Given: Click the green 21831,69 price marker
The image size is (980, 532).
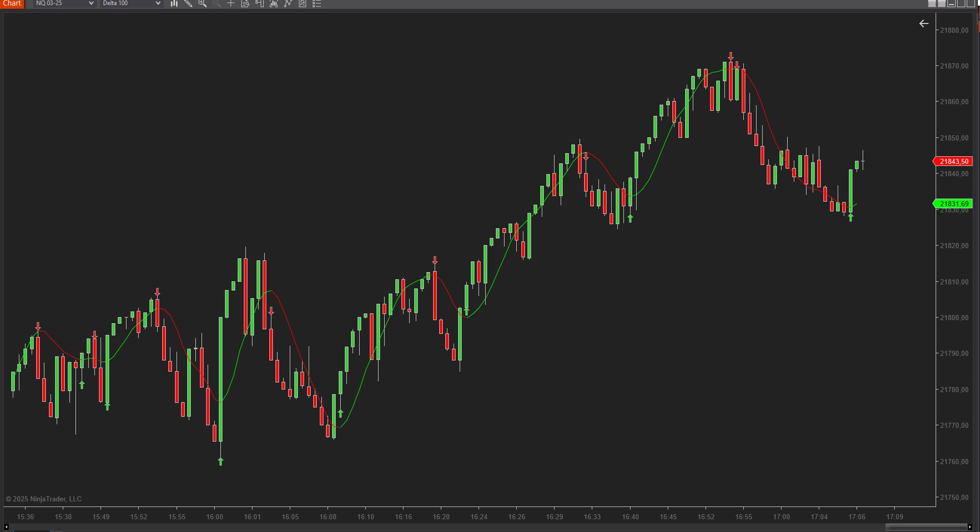Looking at the screenshot, I should coord(953,204).
